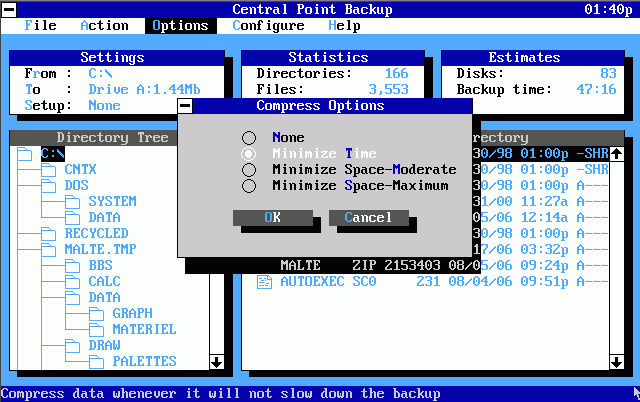Click the To value Drive A:1.44Mb

pyautogui.click(x=144, y=89)
